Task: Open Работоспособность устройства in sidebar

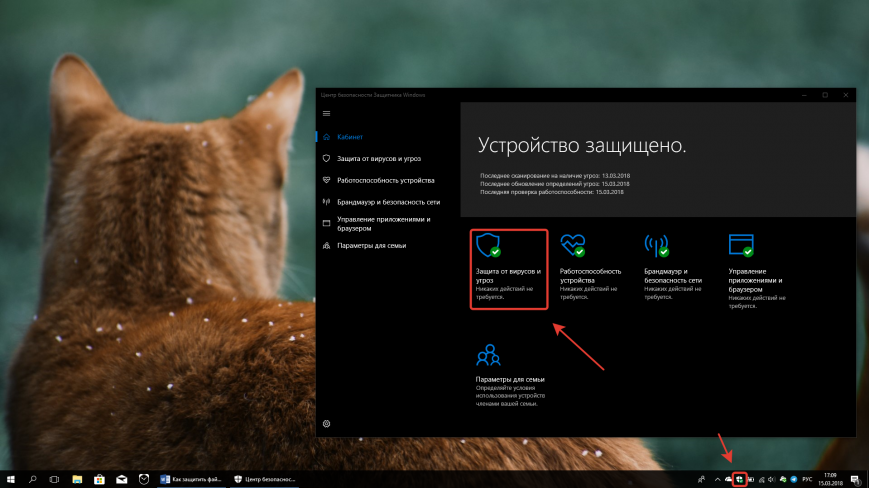Action: (388, 181)
